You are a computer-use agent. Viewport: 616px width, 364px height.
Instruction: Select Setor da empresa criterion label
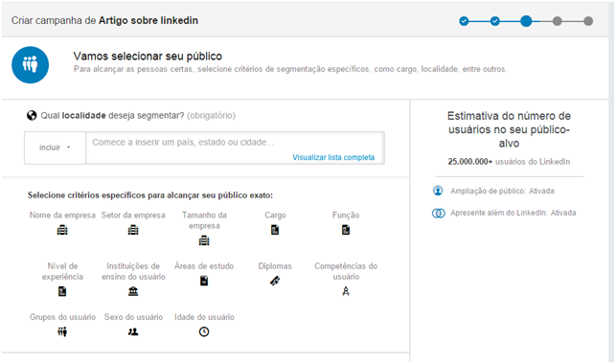point(133,216)
